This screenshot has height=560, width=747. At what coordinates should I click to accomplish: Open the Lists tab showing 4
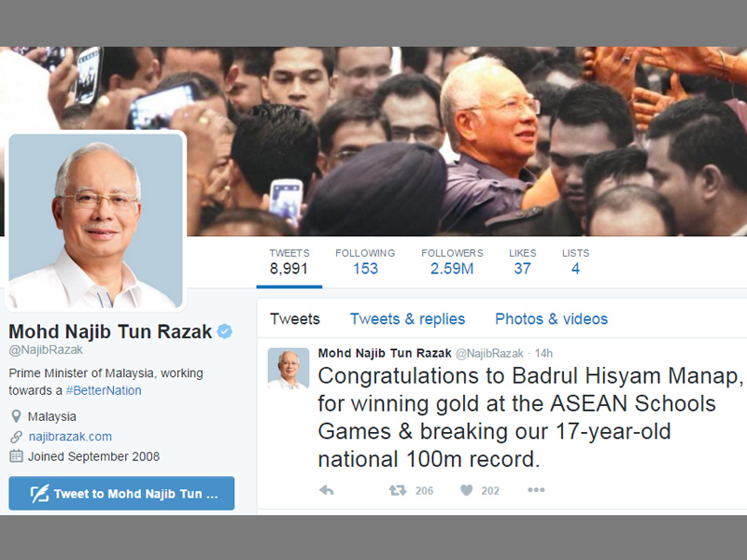(575, 262)
